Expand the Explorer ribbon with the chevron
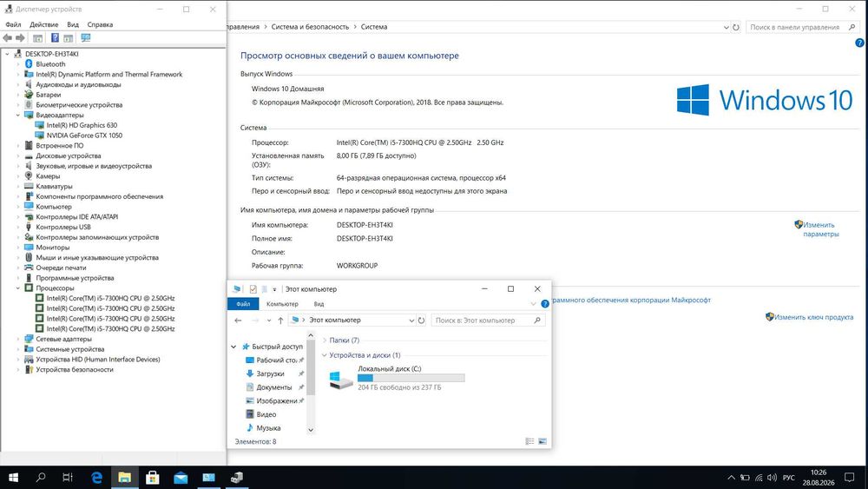868x489 pixels. coord(533,304)
